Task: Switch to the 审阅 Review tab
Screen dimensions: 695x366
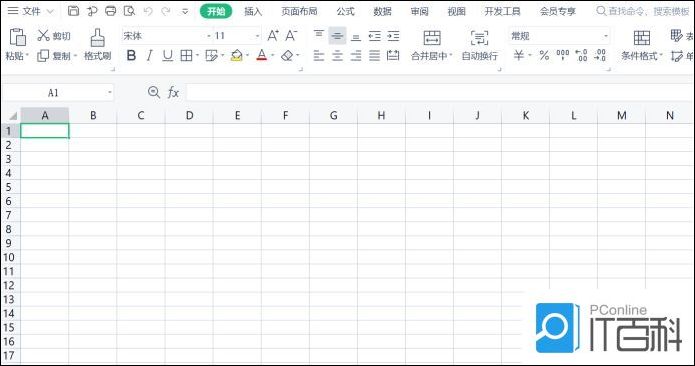Action: (419, 11)
